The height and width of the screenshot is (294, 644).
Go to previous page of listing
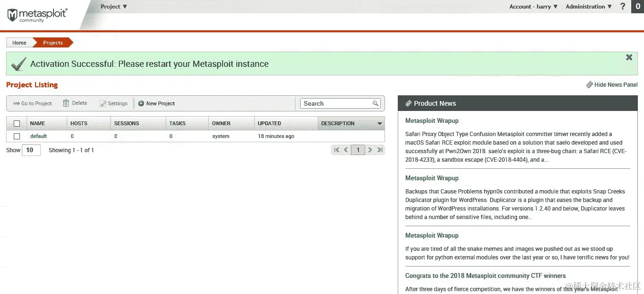click(x=346, y=150)
